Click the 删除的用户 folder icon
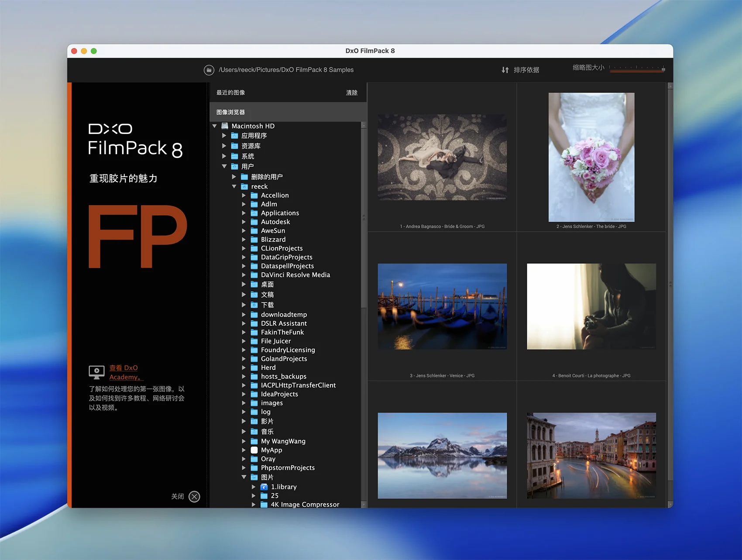The image size is (742, 560). [x=244, y=177]
